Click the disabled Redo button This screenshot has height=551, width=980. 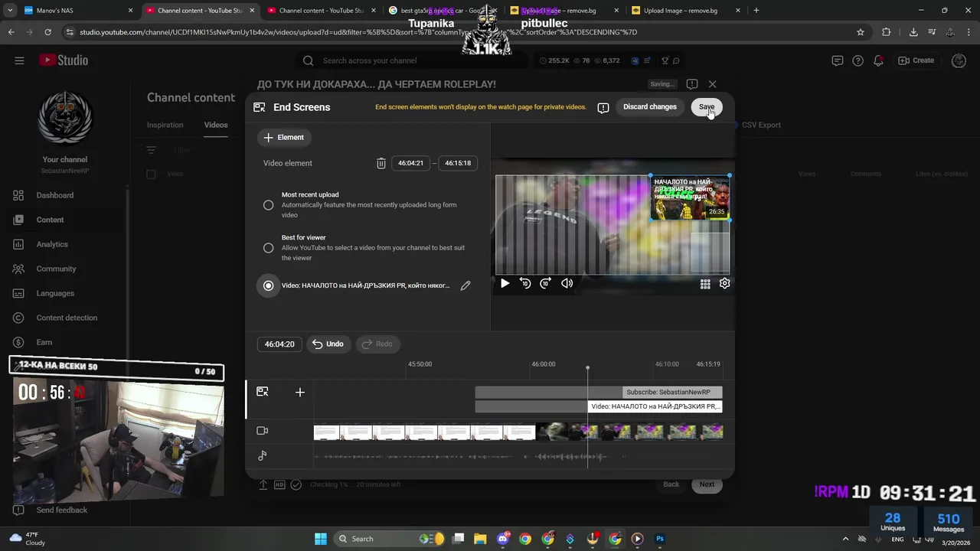377,344
